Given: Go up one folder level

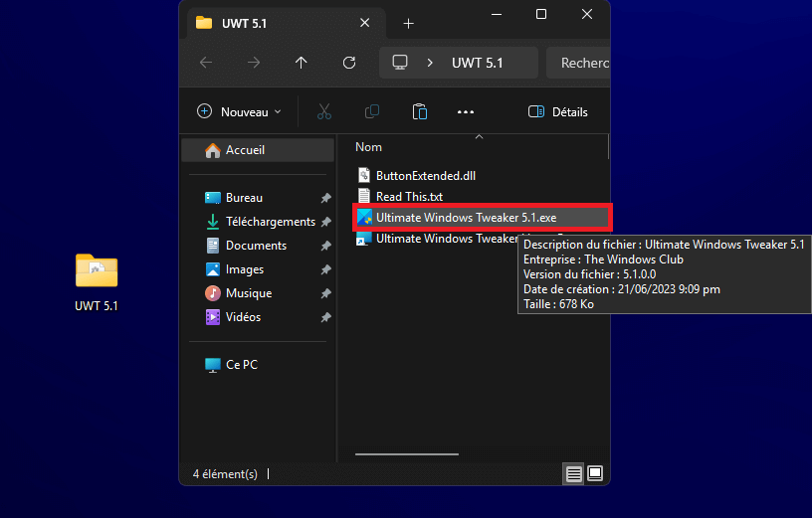Looking at the screenshot, I should point(301,63).
